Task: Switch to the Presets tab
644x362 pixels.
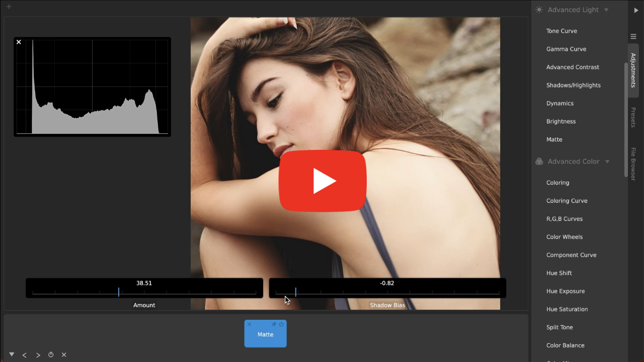Action: coord(633,117)
